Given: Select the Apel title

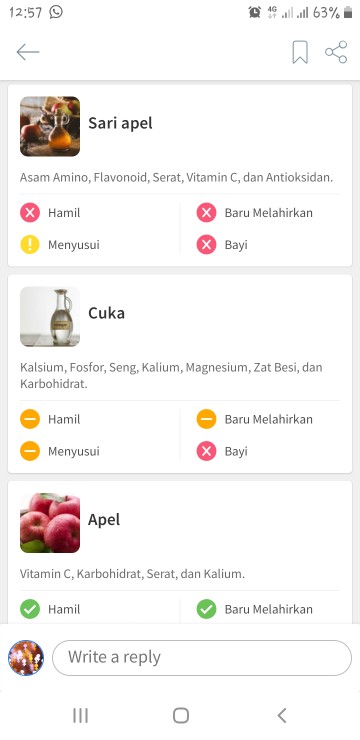Looking at the screenshot, I should (x=104, y=520).
